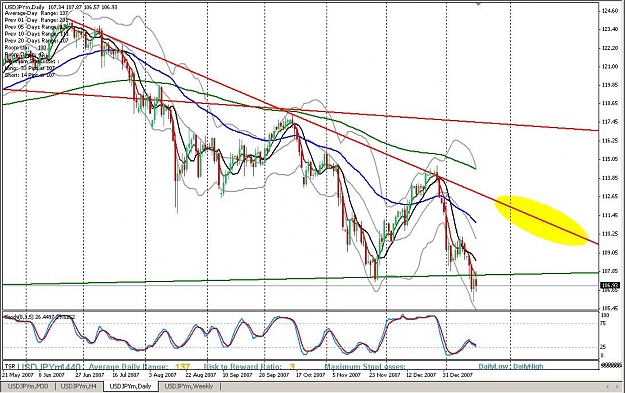This screenshot has width=625, height=393.
Task: Click the DailyLow label
Action: pyautogui.click(x=493, y=366)
